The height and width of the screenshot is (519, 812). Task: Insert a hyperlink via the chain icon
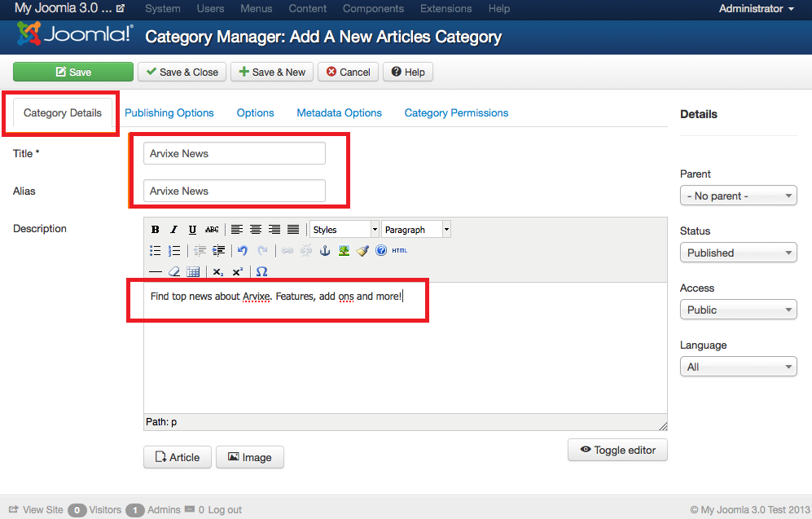click(287, 251)
